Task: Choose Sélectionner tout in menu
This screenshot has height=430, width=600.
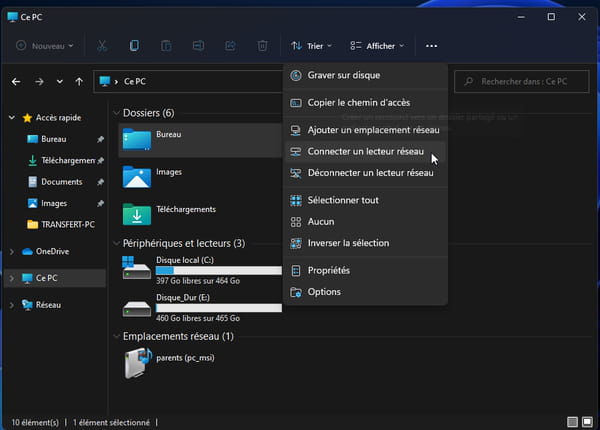Action: tap(366, 200)
